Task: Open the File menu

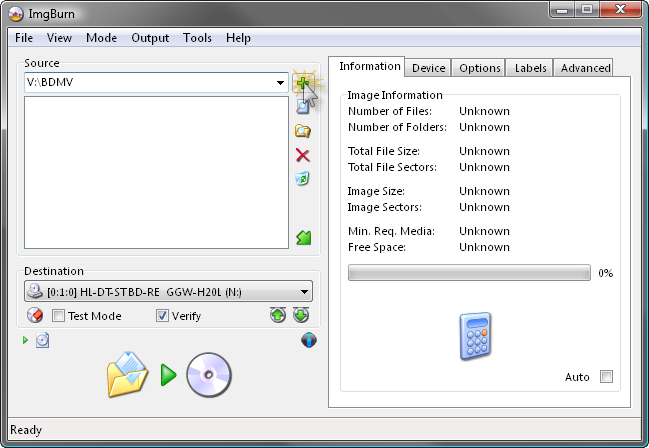Action: [x=24, y=38]
